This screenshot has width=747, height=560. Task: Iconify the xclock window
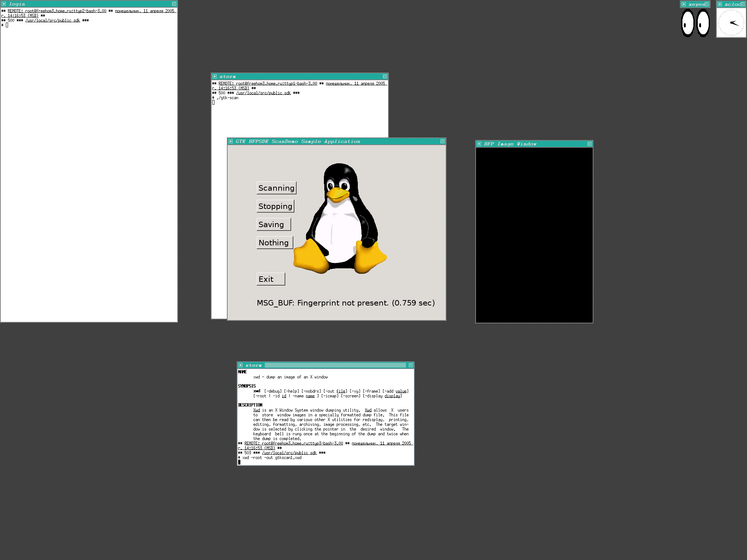pos(720,4)
